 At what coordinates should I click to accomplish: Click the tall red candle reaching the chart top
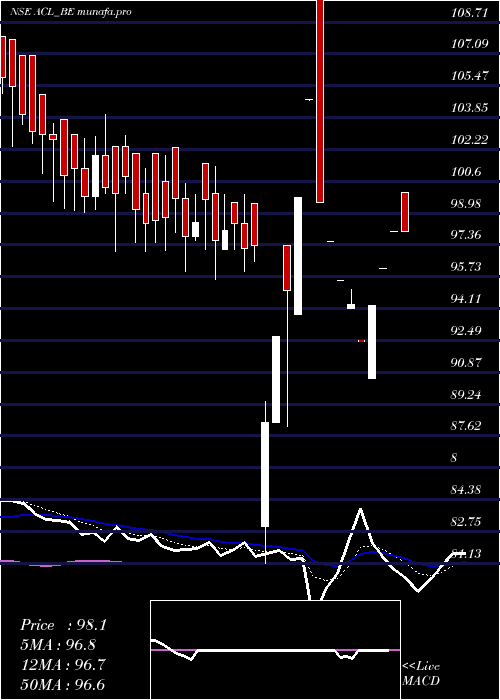click(320, 101)
